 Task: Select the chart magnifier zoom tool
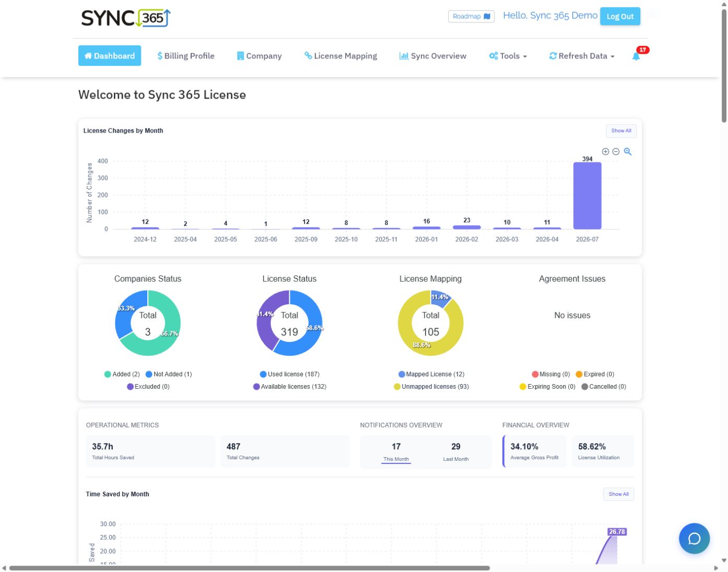[x=628, y=151]
